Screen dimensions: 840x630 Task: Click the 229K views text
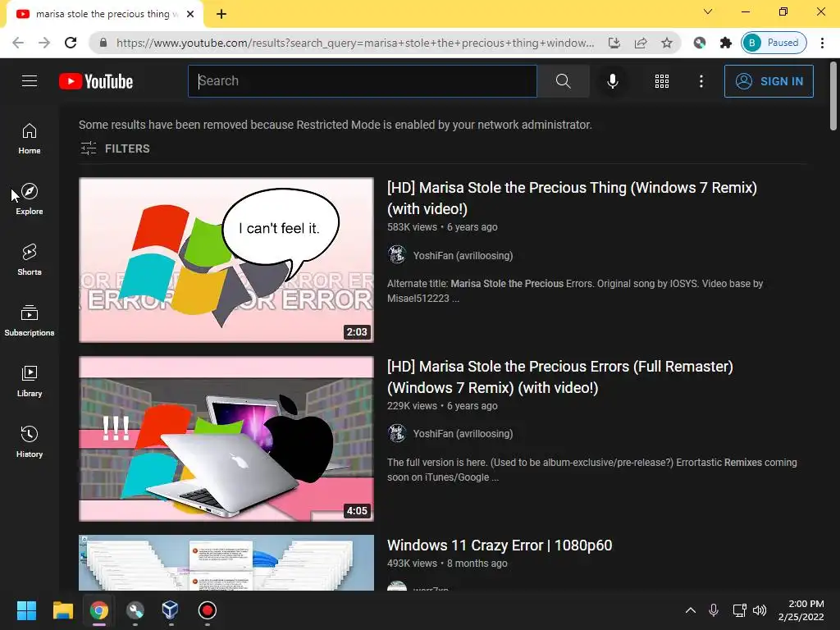pos(412,406)
